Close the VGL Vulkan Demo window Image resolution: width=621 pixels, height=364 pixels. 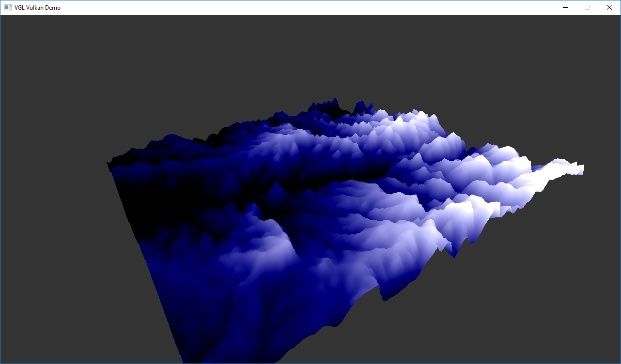click(609, 7)
